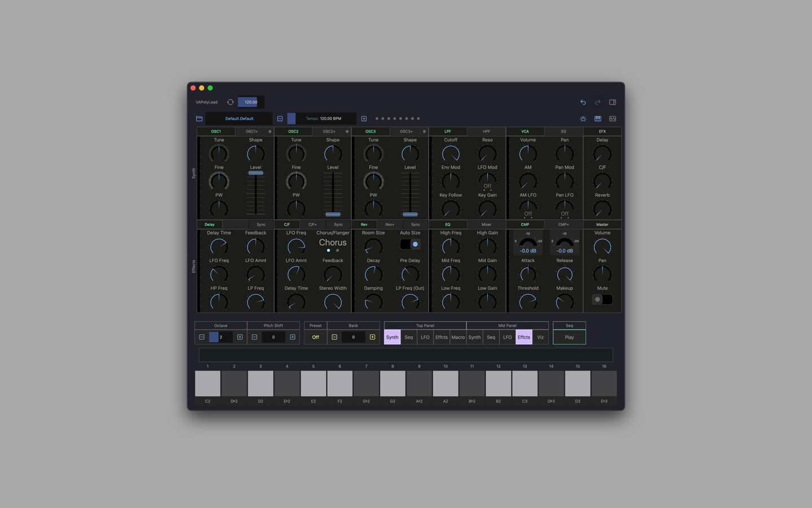Increase Octave with the plus icon
The height and width of the screenshot is (508, 812).
(240, 337)
